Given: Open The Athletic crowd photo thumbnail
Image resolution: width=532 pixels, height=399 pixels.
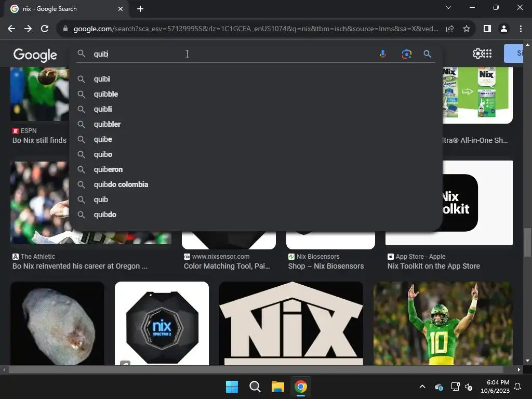Looking at the screenshot, I should point(39,203).
